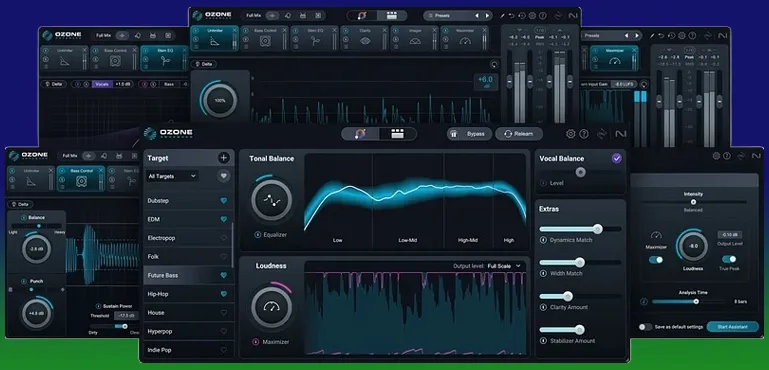Choose the Folk target
This screenshot has height=370, width=769.
[x=188, y=257]
